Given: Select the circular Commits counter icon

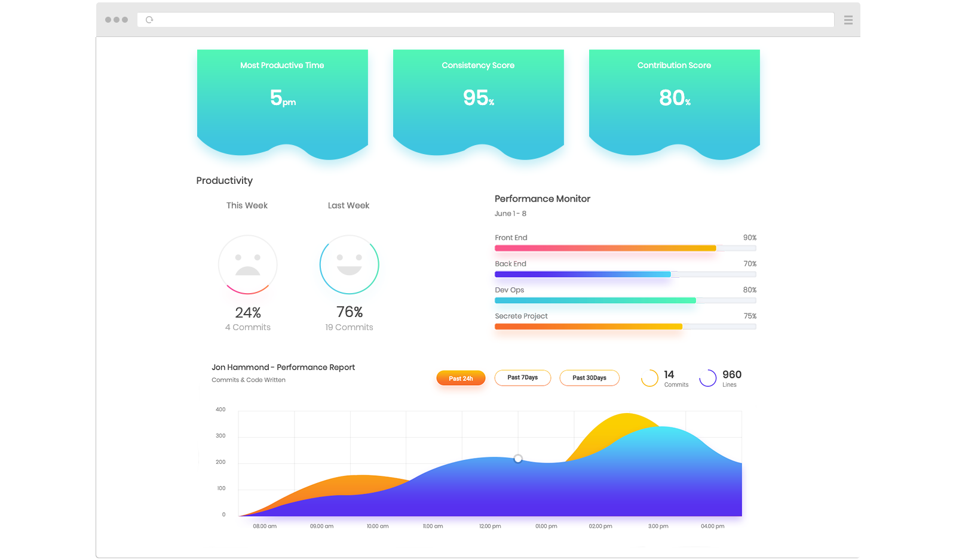Looking at the screenshot, I should click(649, 378).
